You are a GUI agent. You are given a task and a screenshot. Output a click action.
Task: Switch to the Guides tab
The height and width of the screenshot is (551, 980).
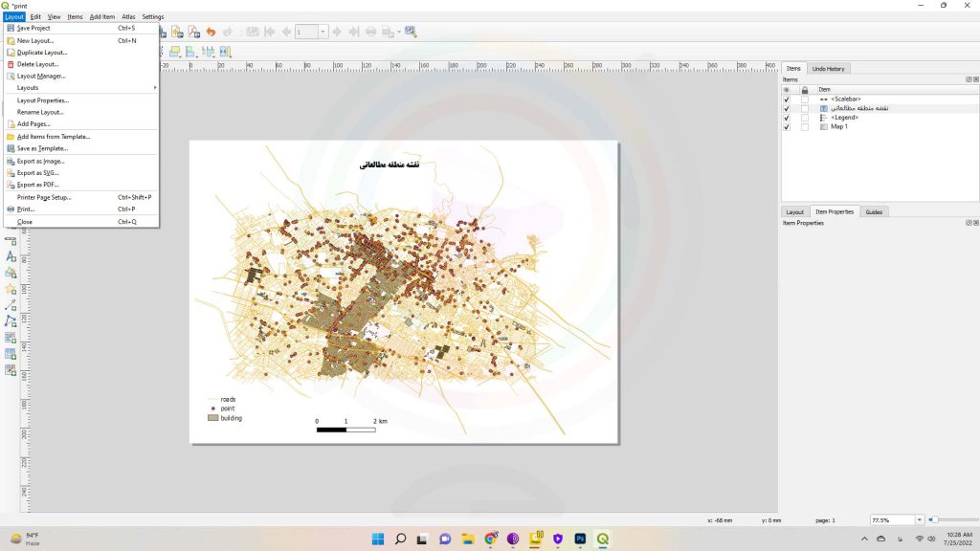pos(874,211)
